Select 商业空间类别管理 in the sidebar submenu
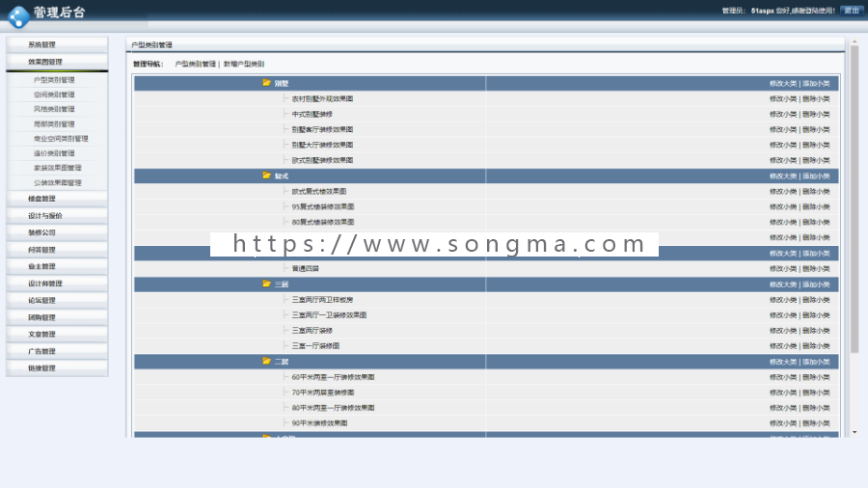The image size is (868, 488). click(61, 138)
